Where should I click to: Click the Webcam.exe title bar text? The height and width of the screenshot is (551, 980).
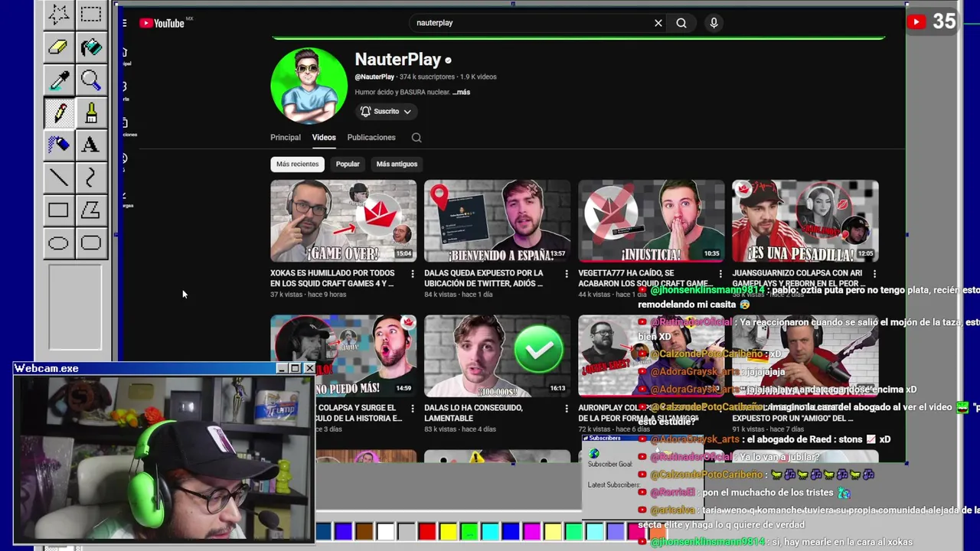coord(46,369)
